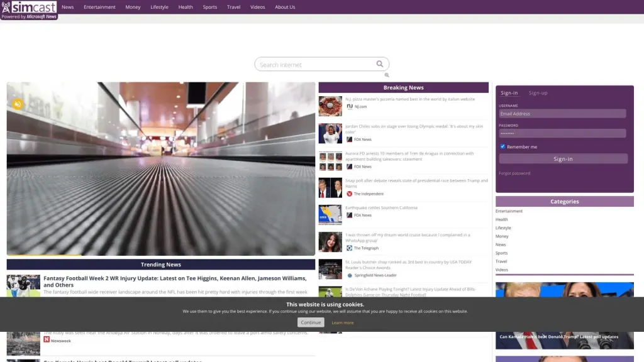The height and width of the screenshot is (362, 644).
Task: Open the Sports menu item
Action: 210,7
